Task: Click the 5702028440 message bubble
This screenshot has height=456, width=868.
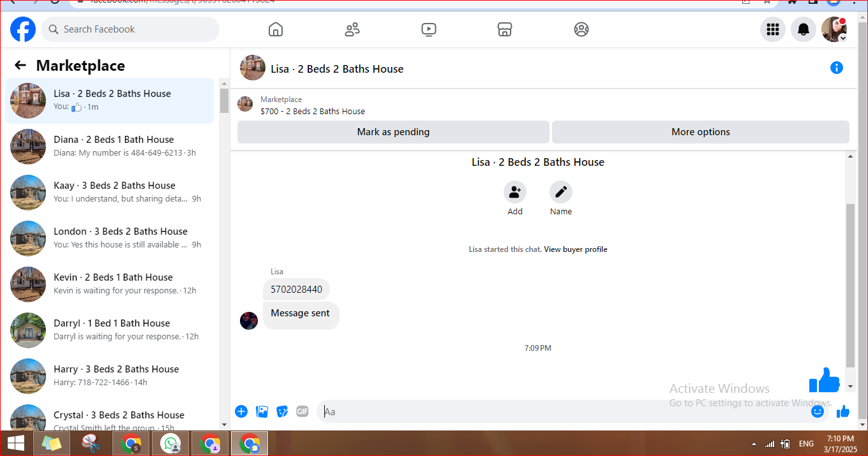Action: (296, 290)
